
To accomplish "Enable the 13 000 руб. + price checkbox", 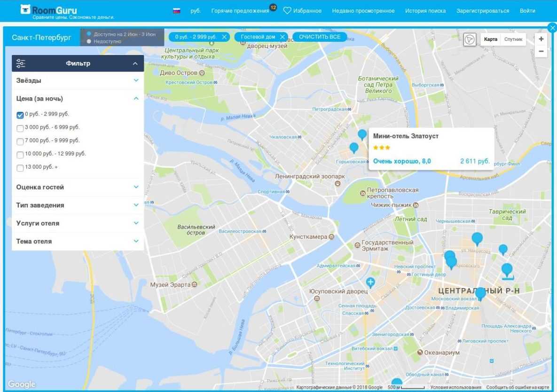I will [20, 168].
